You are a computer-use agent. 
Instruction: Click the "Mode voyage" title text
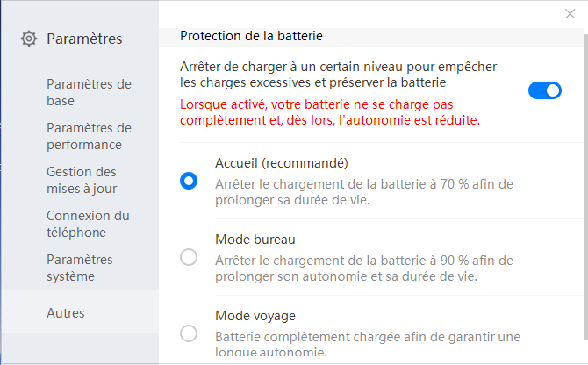coord(255,315)
